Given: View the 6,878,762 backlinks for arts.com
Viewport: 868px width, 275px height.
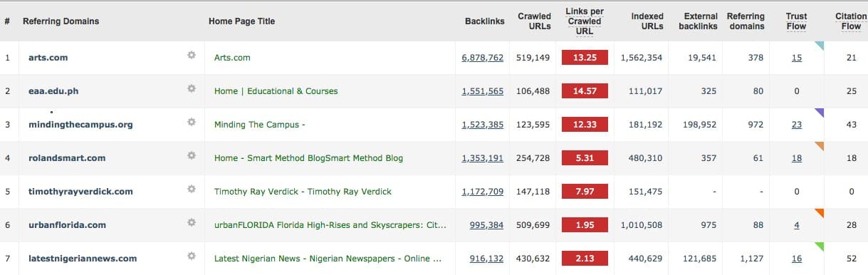Looking at the screenshot, I should pos(482,58).
